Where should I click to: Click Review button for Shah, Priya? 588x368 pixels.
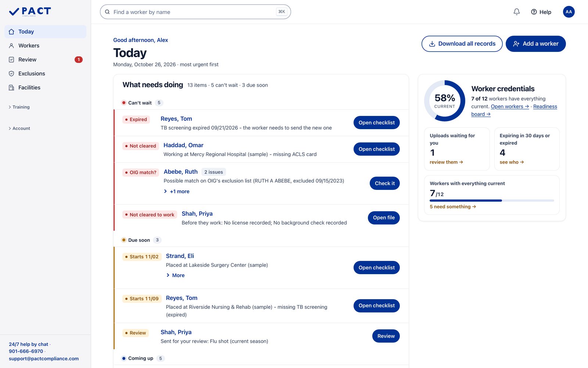(x=386, y=336)
